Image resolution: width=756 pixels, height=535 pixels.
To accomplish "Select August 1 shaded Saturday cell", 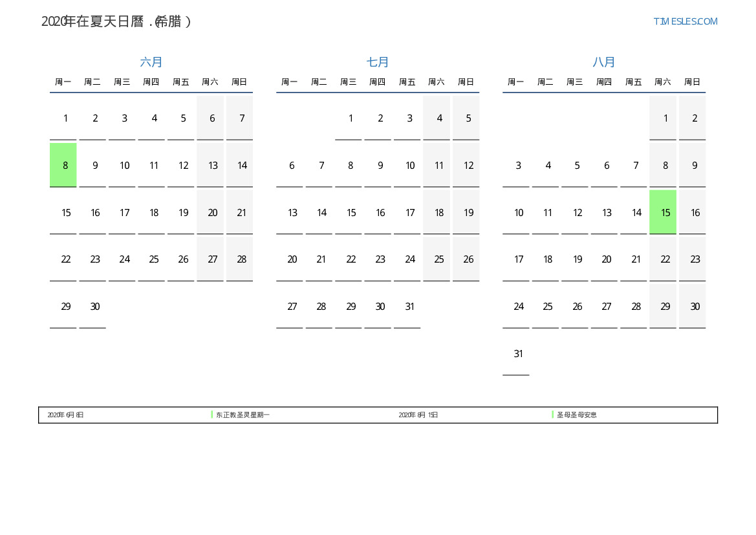I will coord(663,118).
